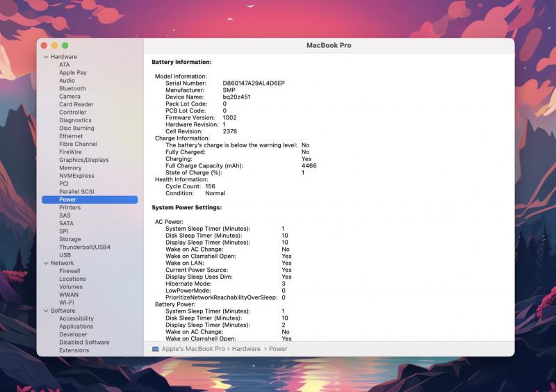
Task: Open the Audio hardware entry
Action: click(x=67, y=81)
